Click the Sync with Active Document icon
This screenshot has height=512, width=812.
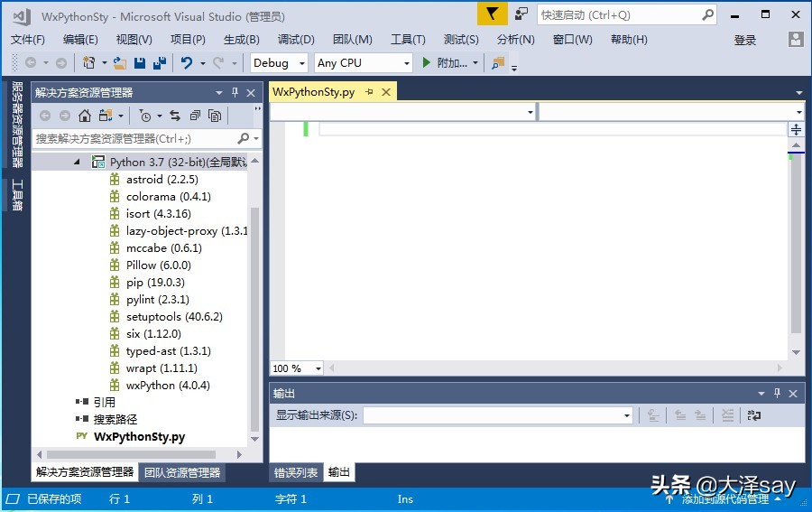tap(175, 116)
